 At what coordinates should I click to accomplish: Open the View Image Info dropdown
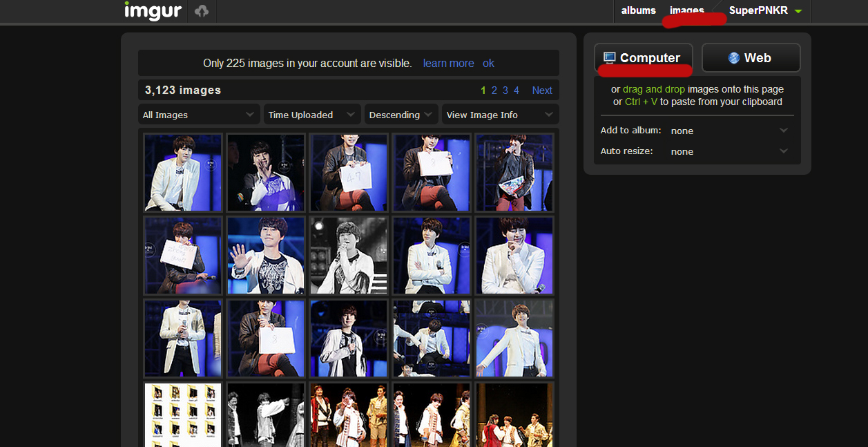pyautogui.click(x=501, y=115)
